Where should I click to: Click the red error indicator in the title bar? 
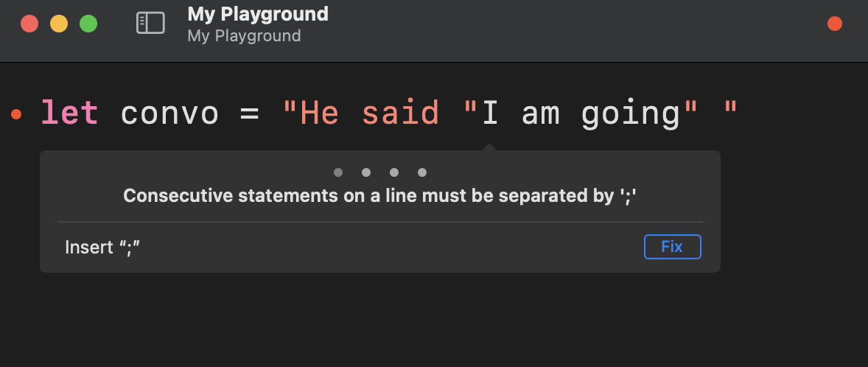coord(834,24)
